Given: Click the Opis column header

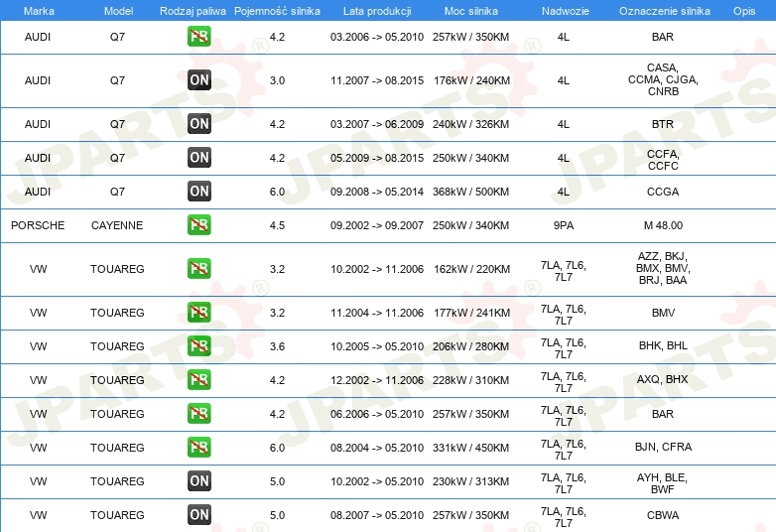Looking at the screenshot, I should point(743,10).
